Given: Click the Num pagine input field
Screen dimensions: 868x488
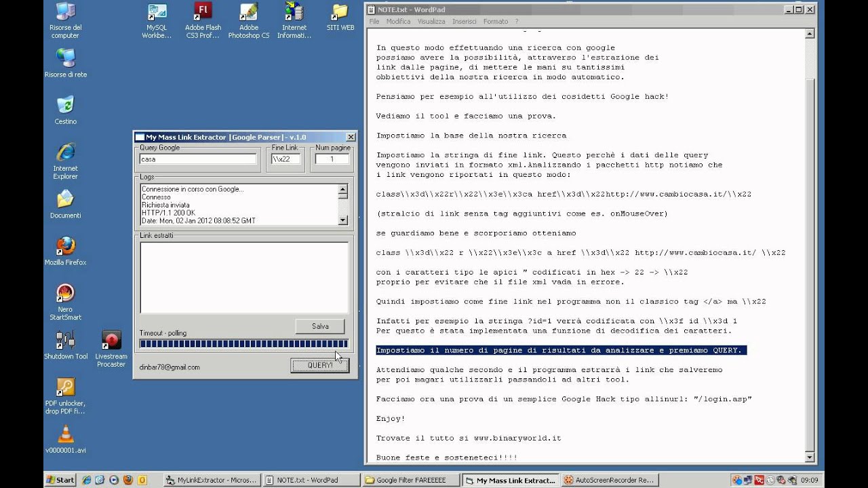Looking at the screenshot, I should tap(332, 159).
